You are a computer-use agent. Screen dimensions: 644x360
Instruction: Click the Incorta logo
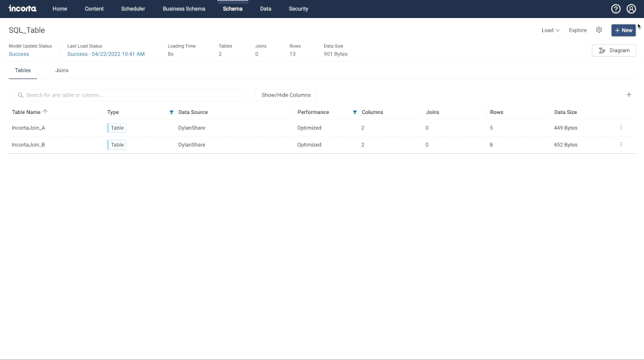(x=23, y=9)
